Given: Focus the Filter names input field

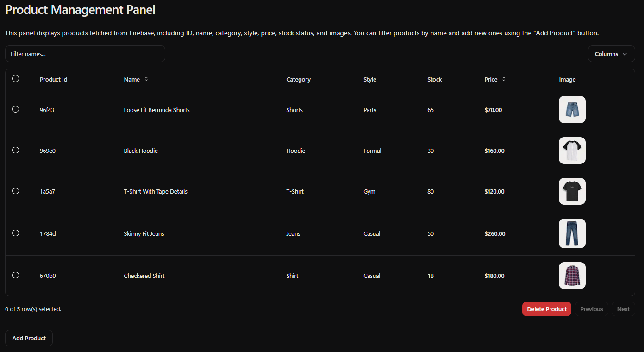Looking at the screenshot, I should coord(85,54).
